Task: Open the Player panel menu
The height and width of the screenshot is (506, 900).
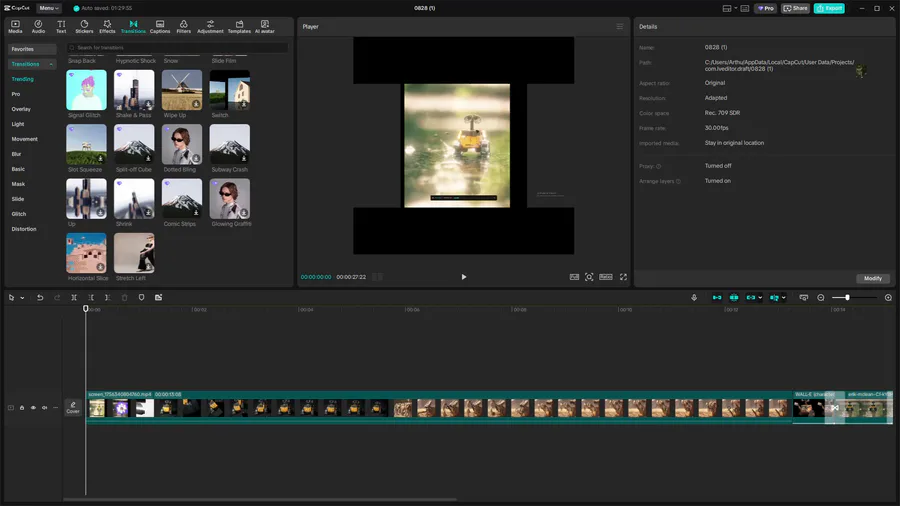Action: 620,26
